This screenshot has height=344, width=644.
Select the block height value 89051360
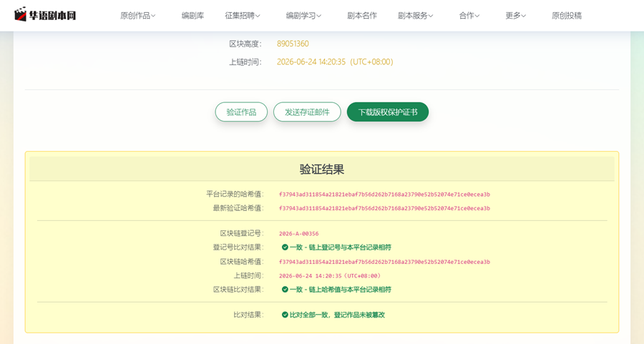coord(293,44)
